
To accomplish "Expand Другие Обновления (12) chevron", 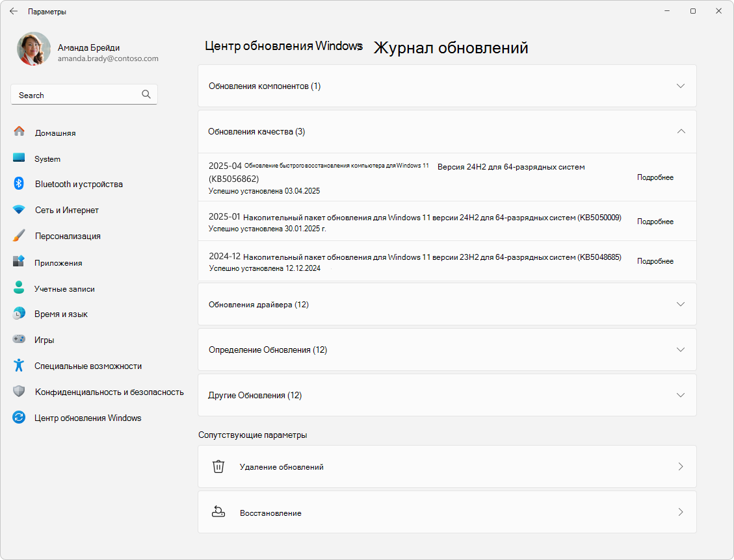I will tap(681, 395).
